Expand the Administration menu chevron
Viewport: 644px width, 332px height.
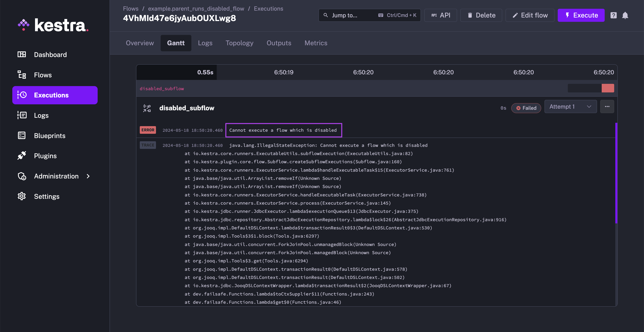88,176
